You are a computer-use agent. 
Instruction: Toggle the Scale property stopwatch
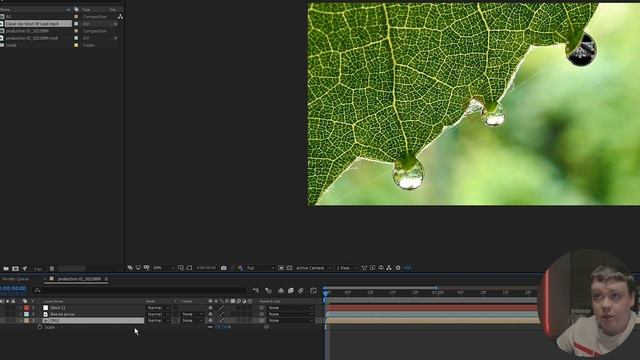click(x=40, y=327)
